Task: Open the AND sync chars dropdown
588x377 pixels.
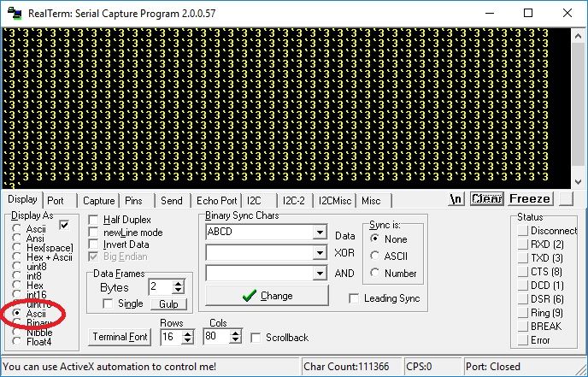Action: pyautogui.click(x=320, y=274)
